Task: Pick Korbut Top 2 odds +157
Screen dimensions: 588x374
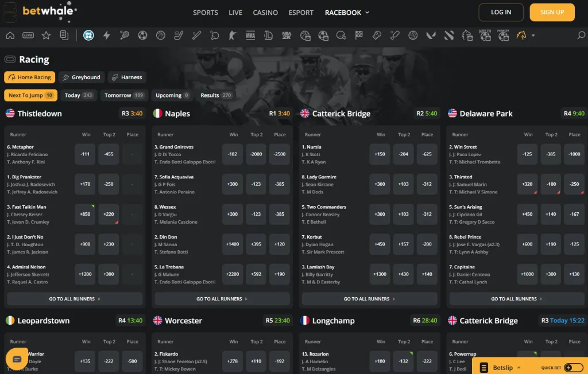Action: coord(404,244)
